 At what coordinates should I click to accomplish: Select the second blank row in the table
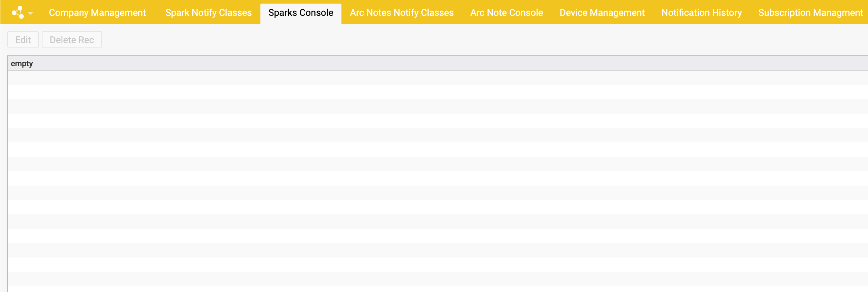click(432, 92)
